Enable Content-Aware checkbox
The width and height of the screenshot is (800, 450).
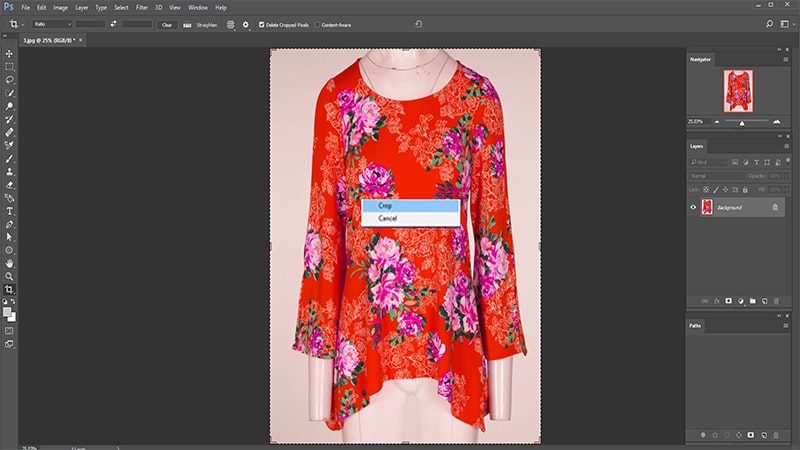317,24
